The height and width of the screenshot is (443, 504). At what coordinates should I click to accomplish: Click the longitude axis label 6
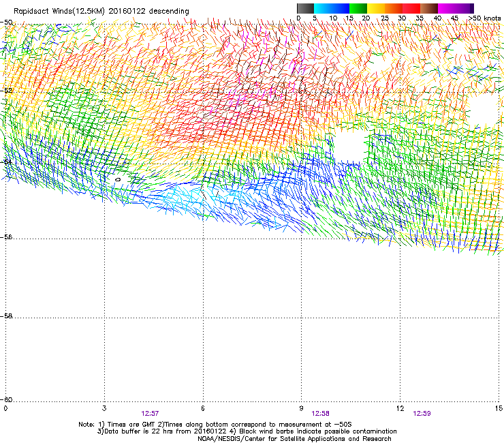[203, 408]
